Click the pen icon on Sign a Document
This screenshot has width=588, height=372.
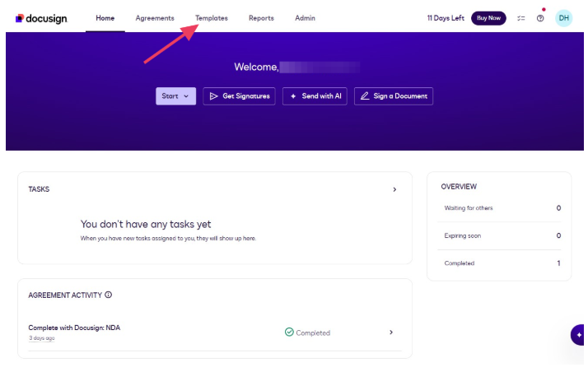click(365, 96)
